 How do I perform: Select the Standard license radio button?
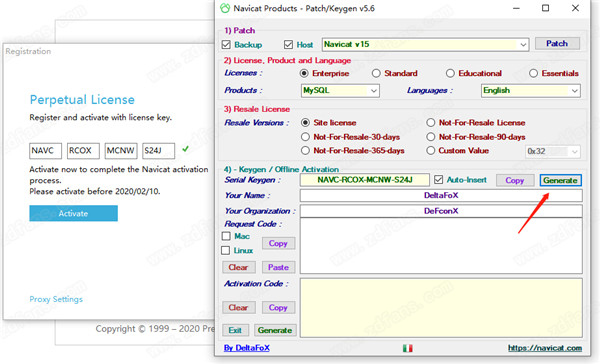376,73
